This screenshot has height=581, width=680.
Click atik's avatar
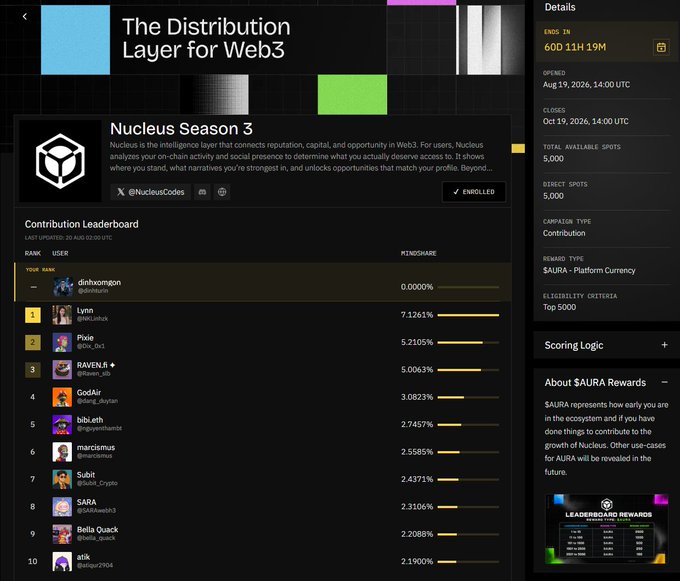[62, 561]
